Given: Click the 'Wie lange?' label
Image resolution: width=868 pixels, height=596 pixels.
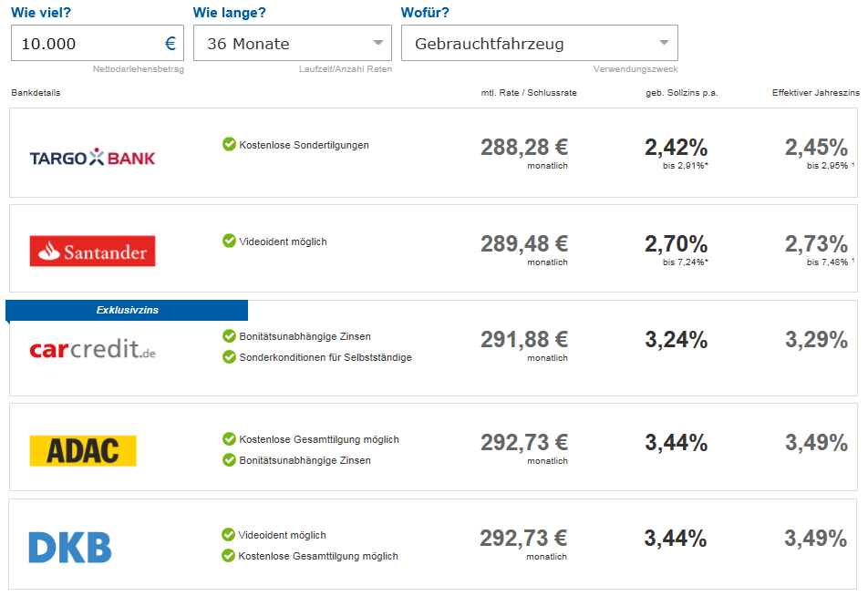Looking at the screenshot, I should tap(229, 12).
